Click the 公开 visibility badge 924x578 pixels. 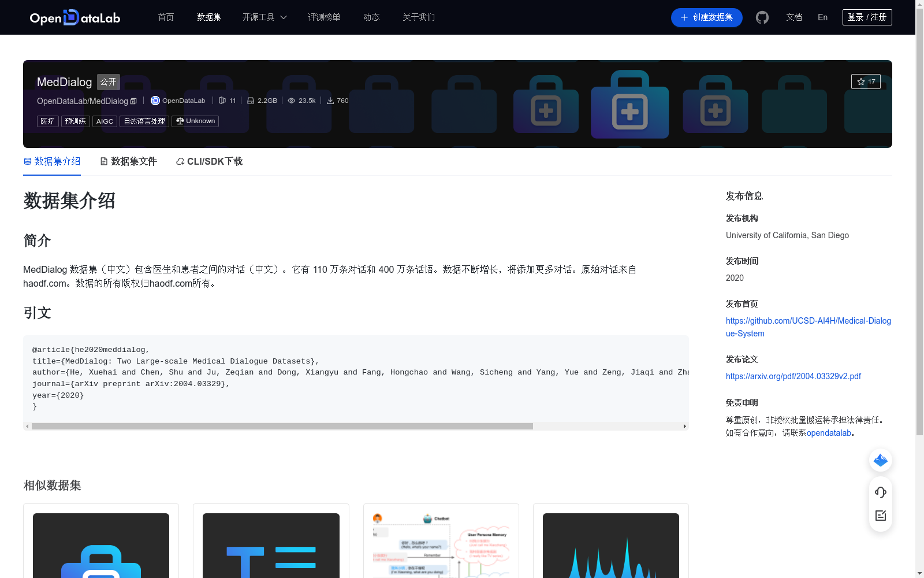(108, 82)
